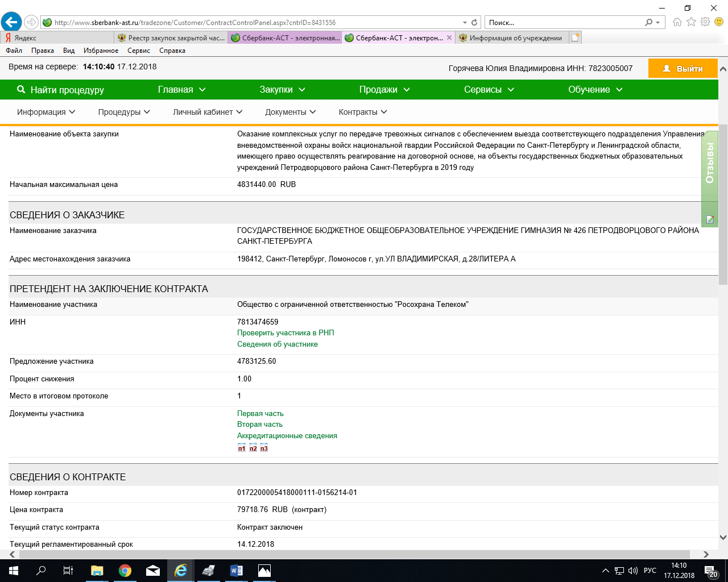The width and height of the screenshot is (728, 582).
Task: Open the Файл menu
Action: point(14,51)
